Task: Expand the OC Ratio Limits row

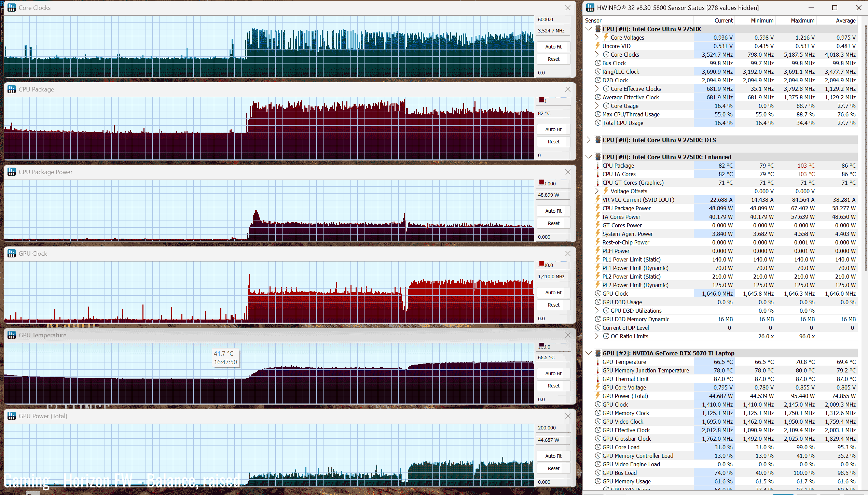Action: (x=597, y=336)
